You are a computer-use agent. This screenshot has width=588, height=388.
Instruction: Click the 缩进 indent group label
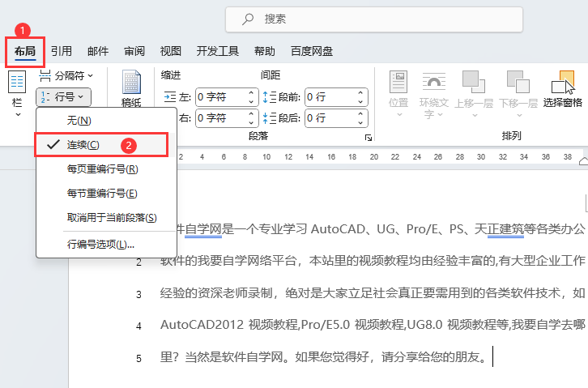(171, 75)
